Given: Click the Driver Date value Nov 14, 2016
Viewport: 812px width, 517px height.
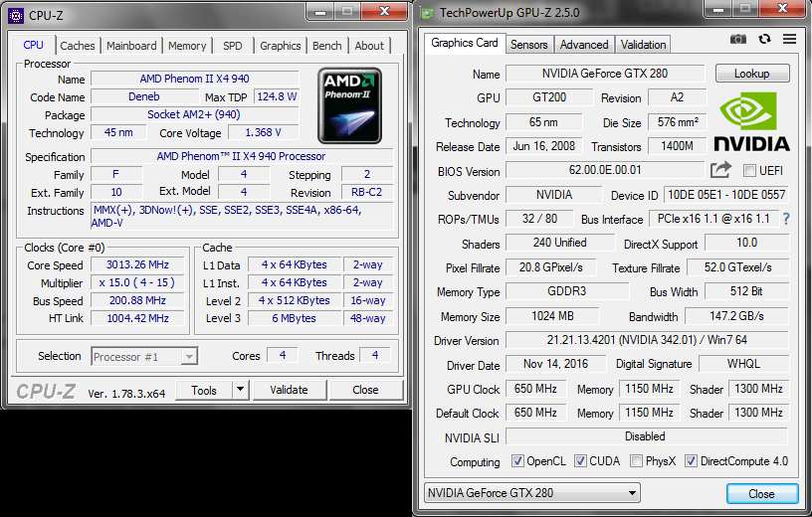Looking at the screenshot, I should [555, 364].
